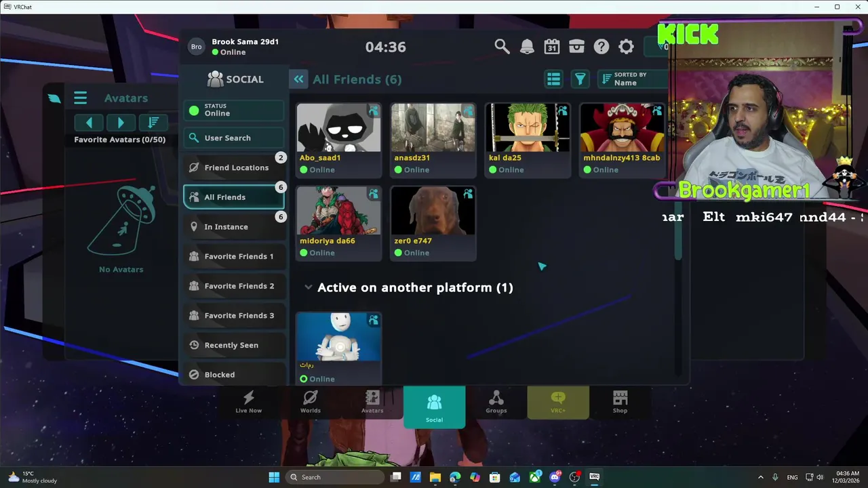This screenshot has width=868, height=488.
Task: Open the VRC+ tab
Action: 558,402
